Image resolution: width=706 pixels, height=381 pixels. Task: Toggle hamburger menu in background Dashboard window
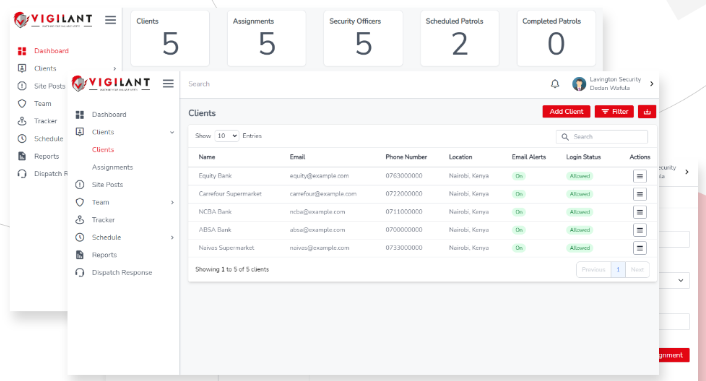[110, 20]
